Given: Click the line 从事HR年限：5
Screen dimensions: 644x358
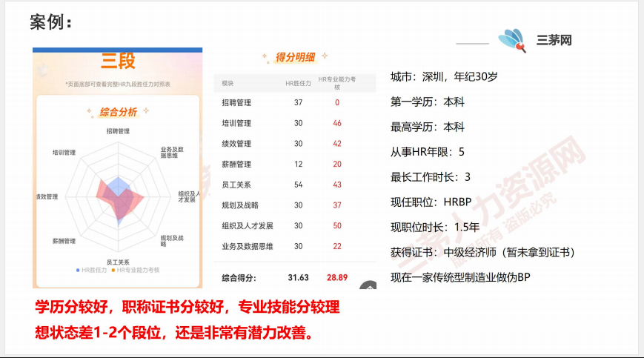Looking at the screenshot, I should [x=428, y=152].
